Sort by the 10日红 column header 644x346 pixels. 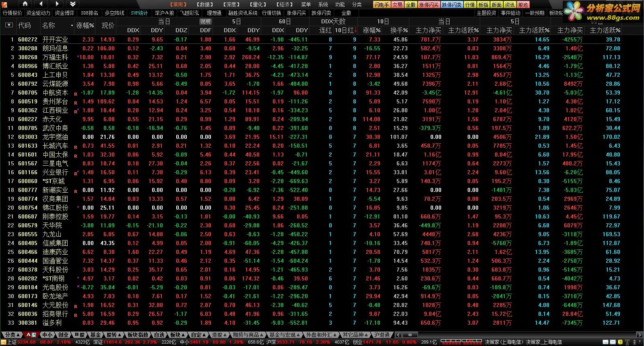click(x=346, y=30)
